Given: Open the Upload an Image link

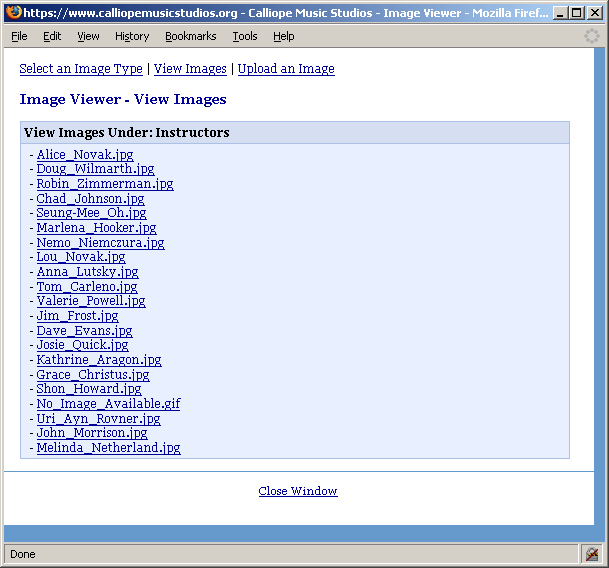Looking at the screenshot, I should (286, 69).
